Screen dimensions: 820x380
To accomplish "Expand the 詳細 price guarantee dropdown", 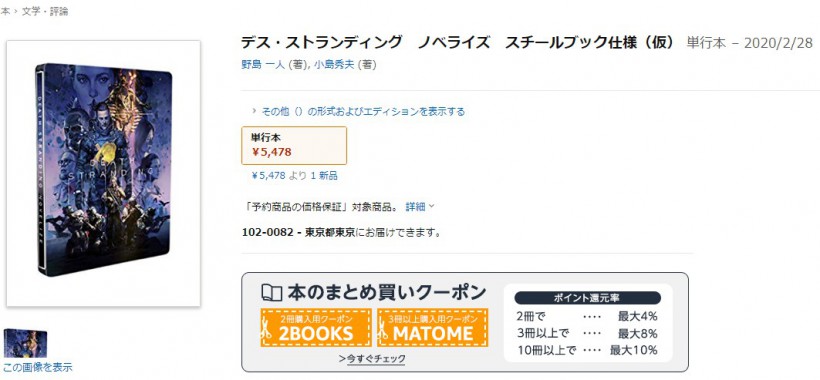I will point(420,206).
